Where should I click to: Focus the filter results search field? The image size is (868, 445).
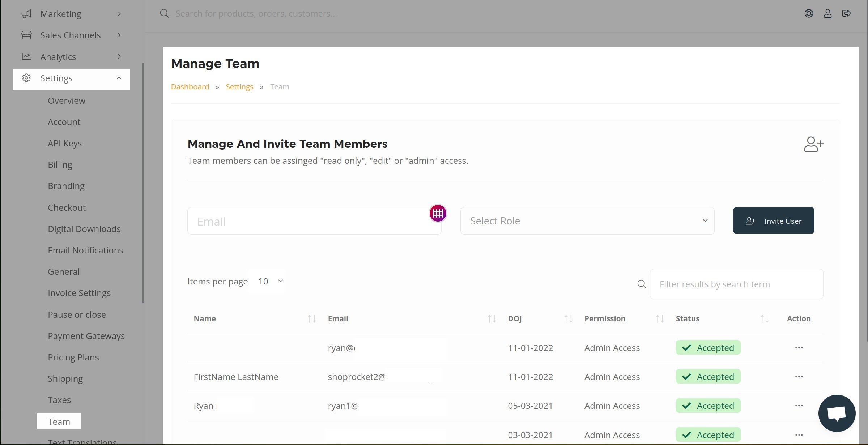736,284
